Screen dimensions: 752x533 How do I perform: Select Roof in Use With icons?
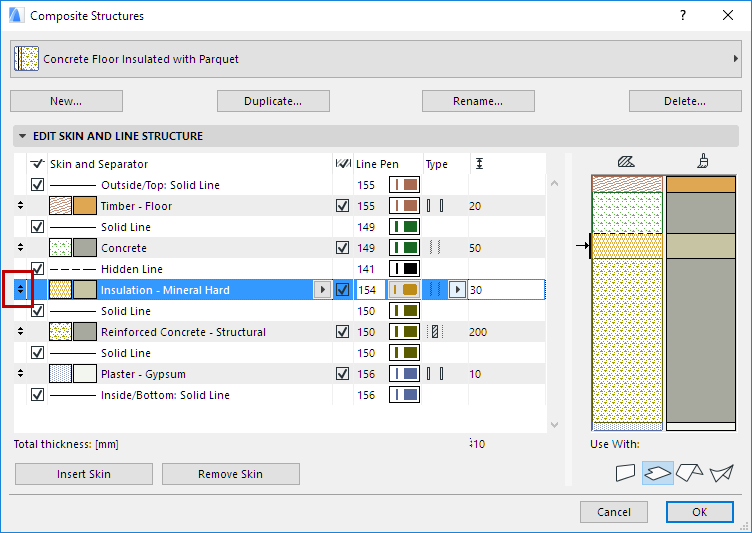click(x=690, y=473)
